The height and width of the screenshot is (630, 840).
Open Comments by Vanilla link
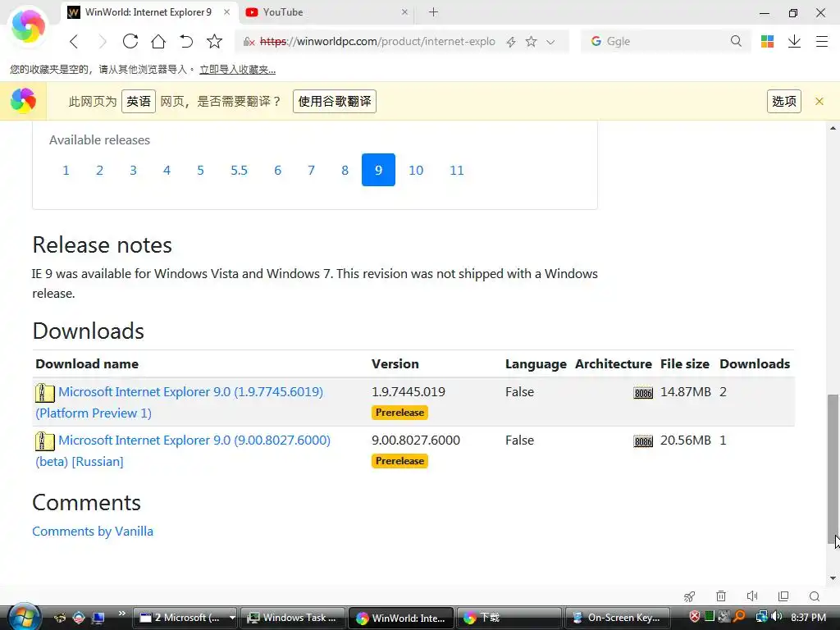click(x=93, y=531)
